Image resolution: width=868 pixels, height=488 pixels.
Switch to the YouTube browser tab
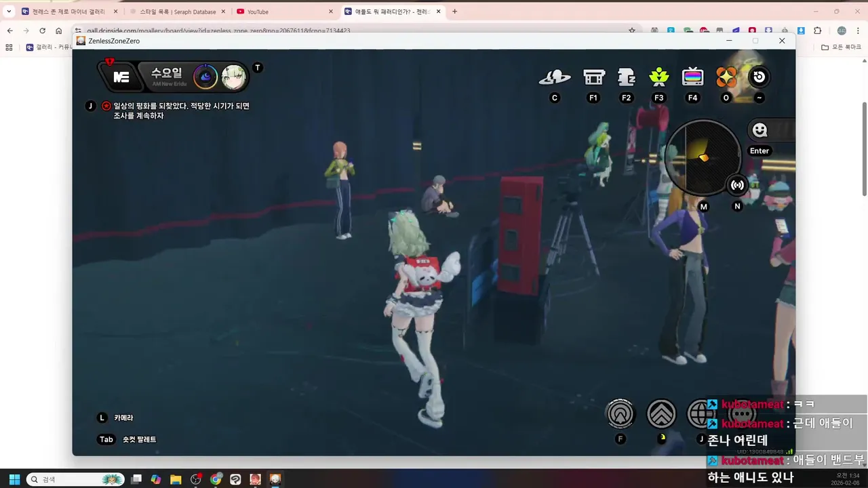(x=283, y=12)
